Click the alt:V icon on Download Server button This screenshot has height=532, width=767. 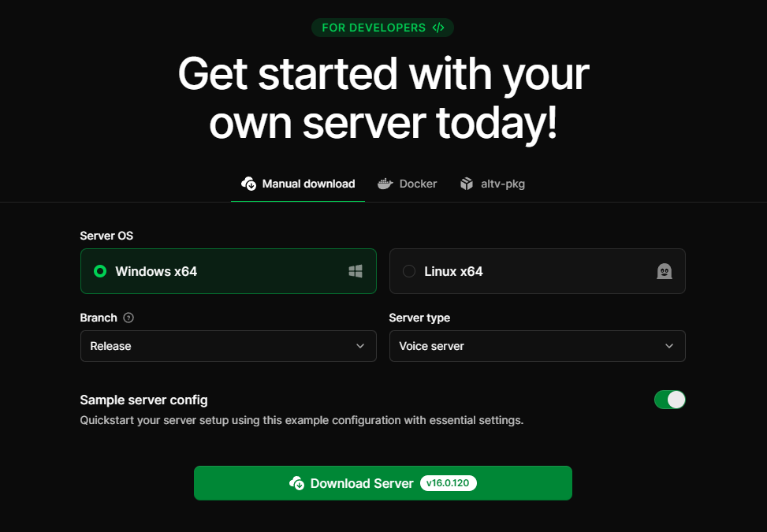coord(298,483)
